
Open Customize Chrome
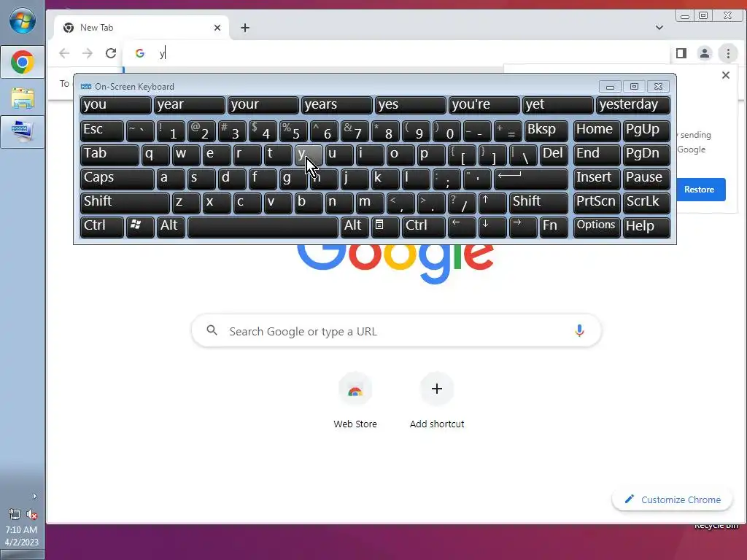672,499
